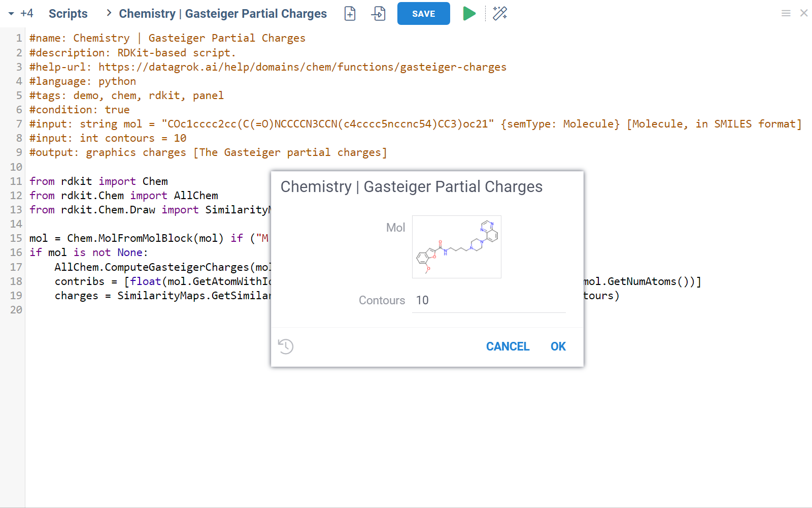Save the script with the SAVE button
Screen dimensions: 812x508
[423, 14]
